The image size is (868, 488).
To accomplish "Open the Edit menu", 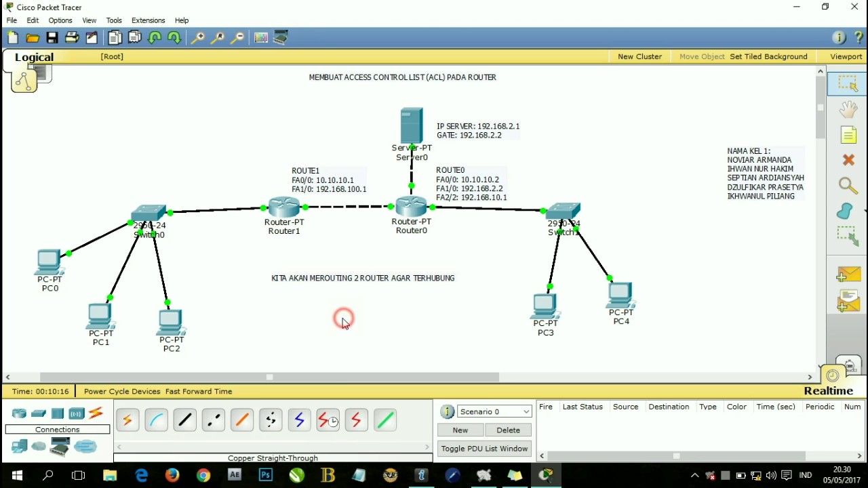I will click(x=33, y=20).
